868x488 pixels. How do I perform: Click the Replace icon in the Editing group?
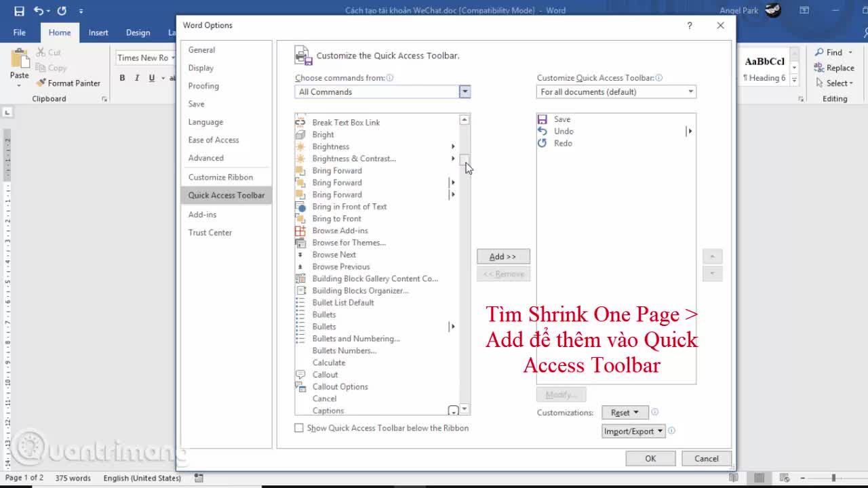pos(819,68)
